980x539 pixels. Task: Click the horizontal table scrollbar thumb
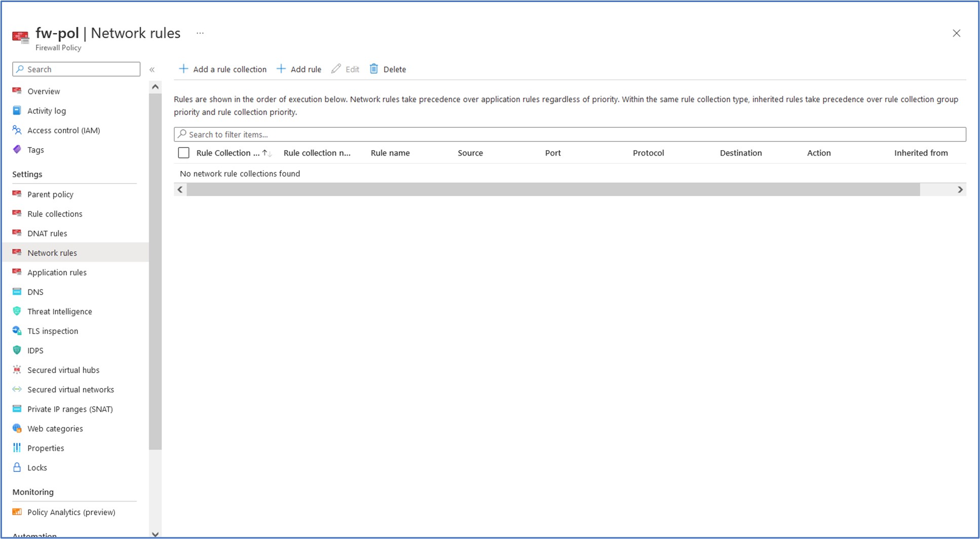point(552,190)
